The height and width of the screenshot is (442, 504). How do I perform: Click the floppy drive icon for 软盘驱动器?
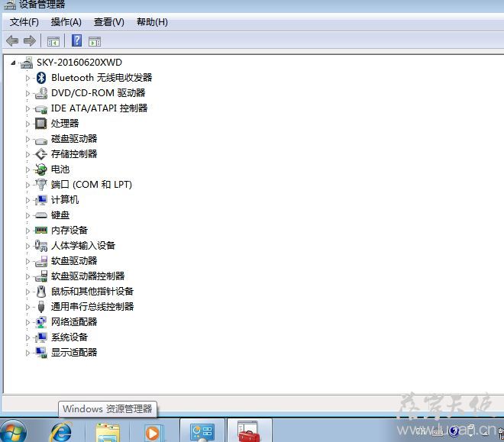[x=41, y=261]
